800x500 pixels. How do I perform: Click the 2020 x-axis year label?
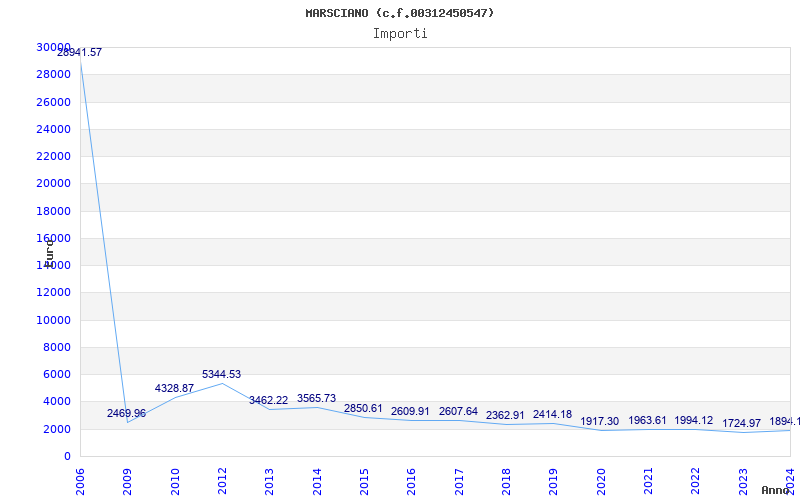tap(601, 482)
